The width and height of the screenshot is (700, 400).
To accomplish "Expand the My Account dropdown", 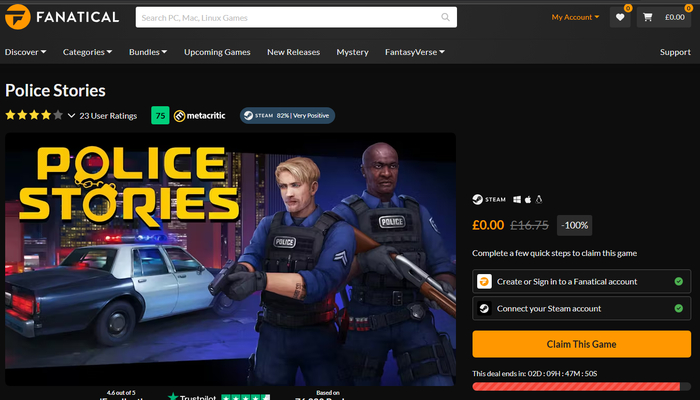I will [x=575, y=17].
